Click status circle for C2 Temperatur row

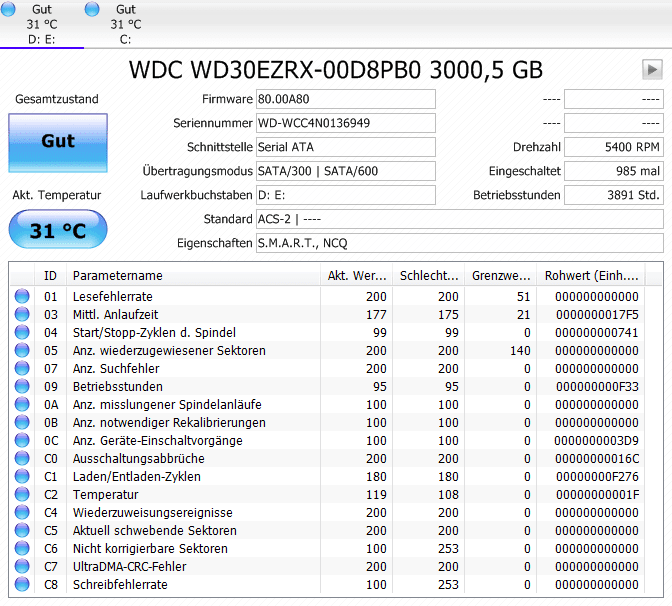tap(22, 494)
